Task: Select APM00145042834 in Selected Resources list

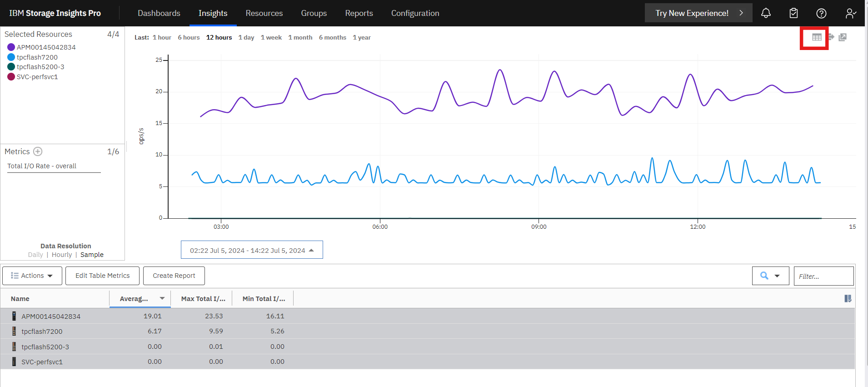Action: pos(46,47)
